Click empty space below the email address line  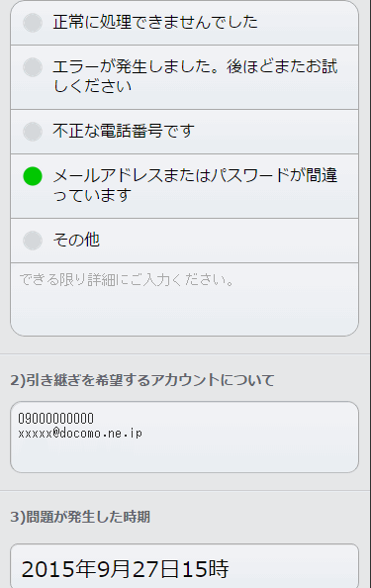184,455
